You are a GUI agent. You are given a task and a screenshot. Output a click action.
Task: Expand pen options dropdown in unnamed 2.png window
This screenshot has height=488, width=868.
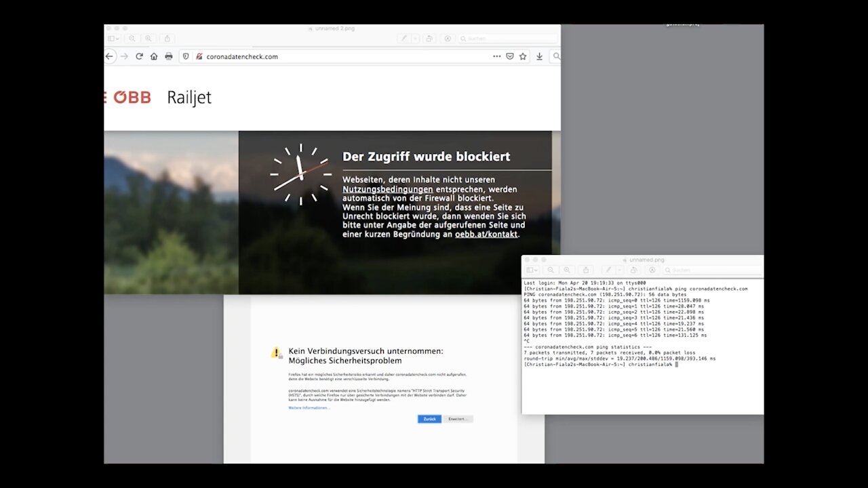click(x=416, y=39)
